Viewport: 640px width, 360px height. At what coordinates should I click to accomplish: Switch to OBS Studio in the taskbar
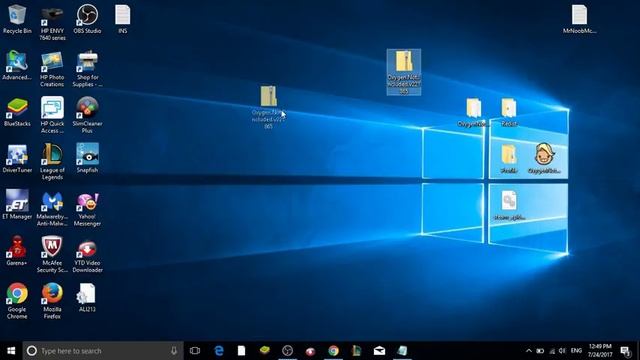[287, 351]
